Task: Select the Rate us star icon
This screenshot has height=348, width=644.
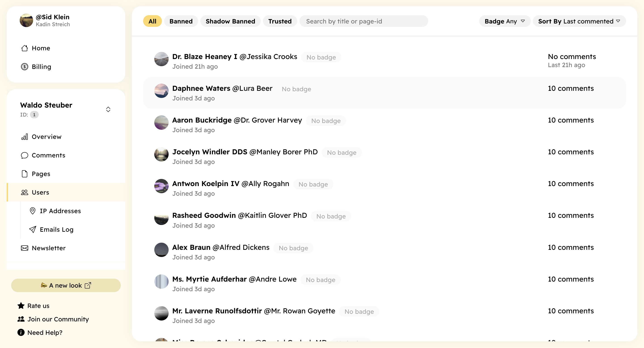Action: 21,305
